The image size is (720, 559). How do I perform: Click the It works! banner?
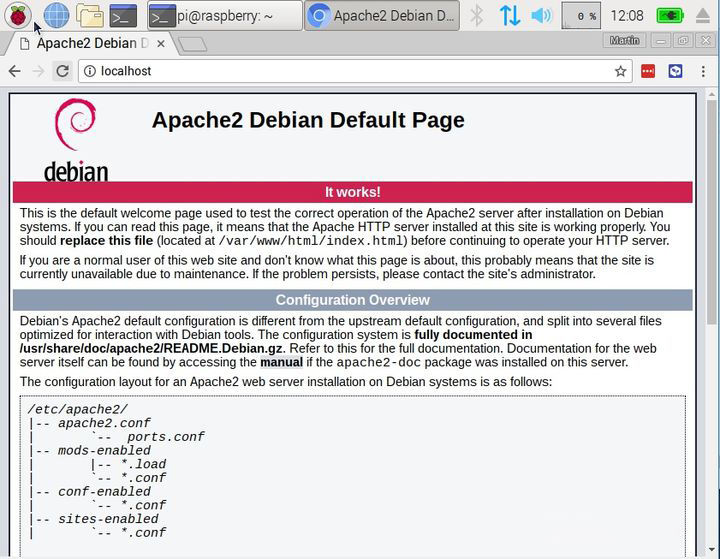(x=353, y=192)
